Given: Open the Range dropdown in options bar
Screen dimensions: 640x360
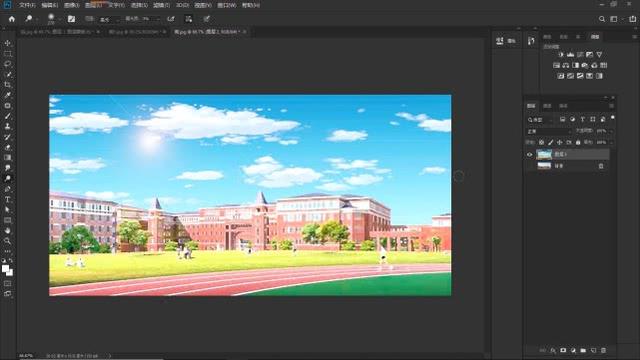Looking at the screenshot, I should pyautogui.click(x=109, y=19).
